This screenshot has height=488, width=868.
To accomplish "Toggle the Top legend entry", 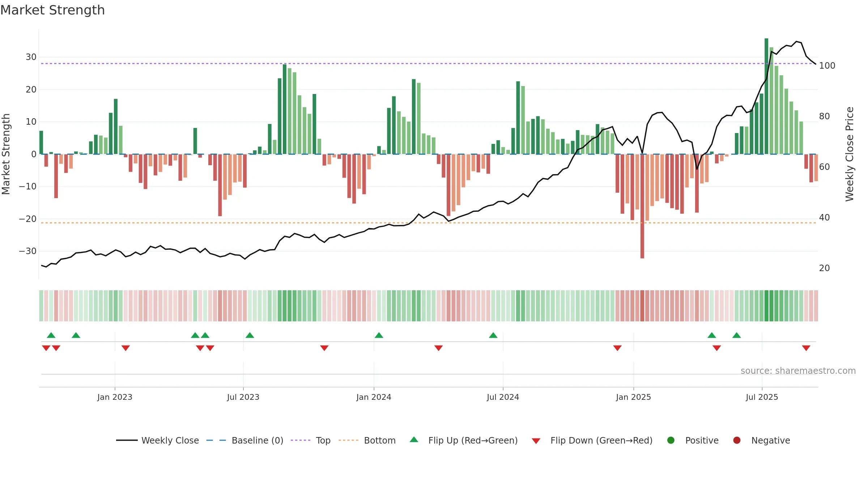I will point(311,440).
